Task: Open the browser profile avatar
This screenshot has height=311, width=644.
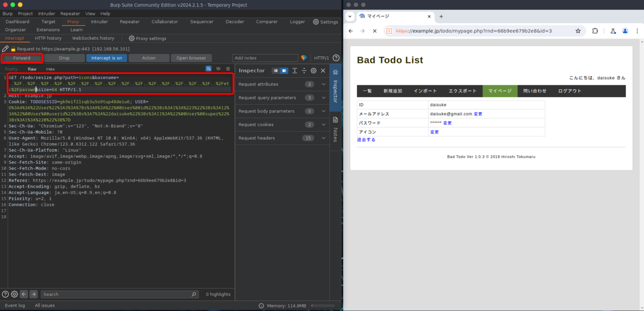Action: (625, 31)
